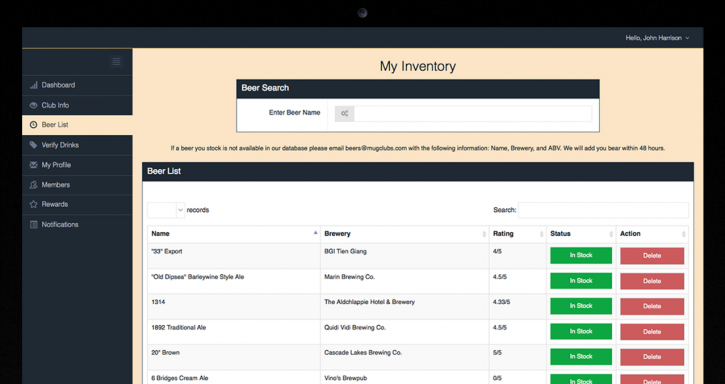Sort table by Name column
The width and height of the screenshot is (725, 384).
pos(234,234)
